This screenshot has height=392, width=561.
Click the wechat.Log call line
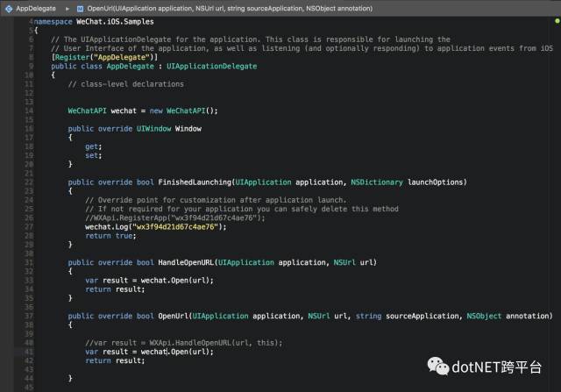156,227
